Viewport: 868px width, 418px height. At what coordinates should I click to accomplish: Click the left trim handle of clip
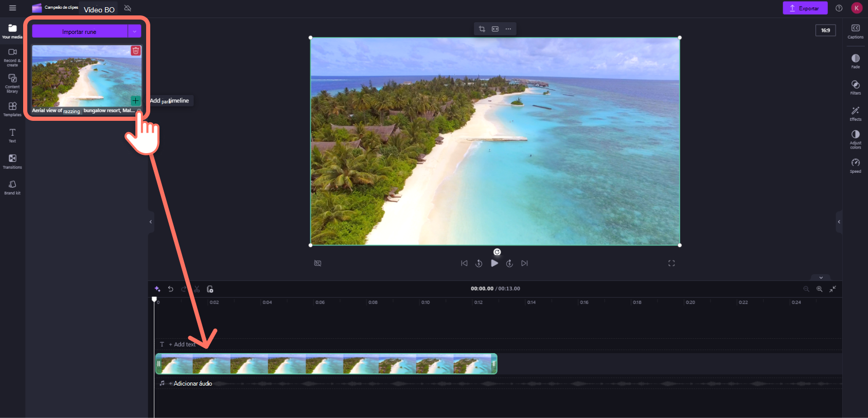pos(158,364)
